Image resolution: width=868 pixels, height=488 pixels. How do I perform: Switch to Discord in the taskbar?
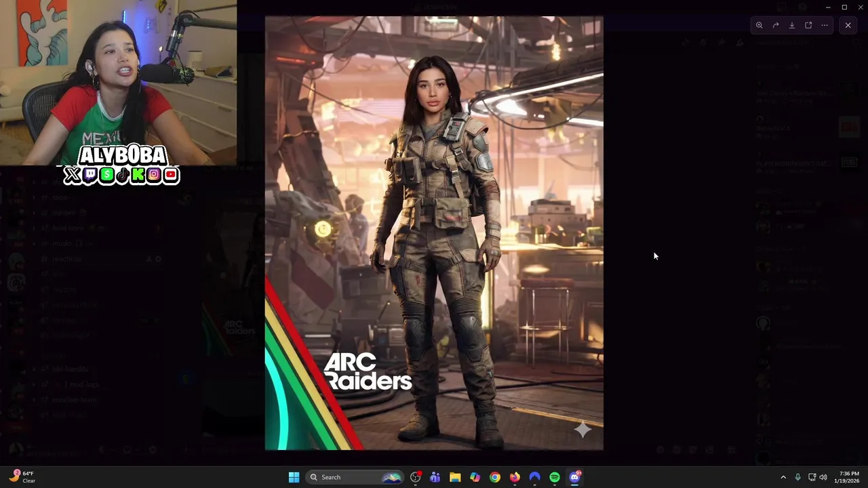pyautogui.click(x=575, y=477)
